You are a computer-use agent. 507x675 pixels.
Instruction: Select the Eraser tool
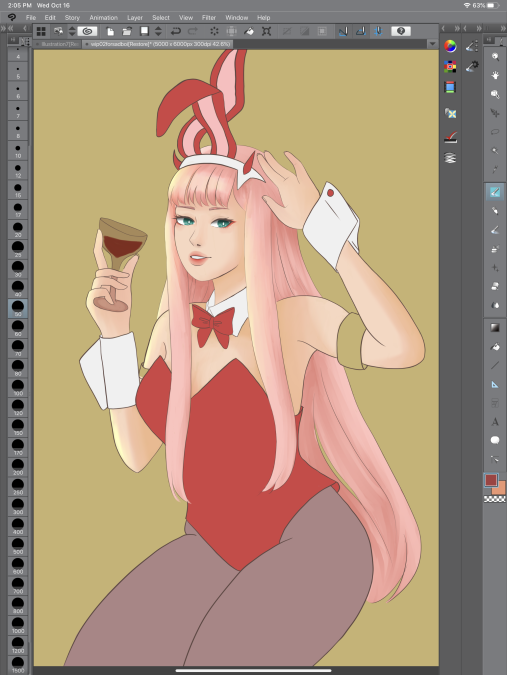coord(495,286)
